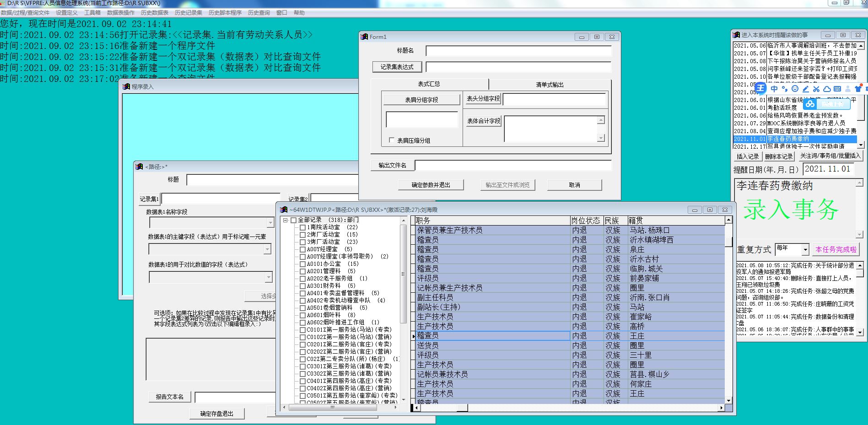Click the ~64W1DTWJP.P window title icon
This screenshot has width=868, height=425.
click(284, 210)
